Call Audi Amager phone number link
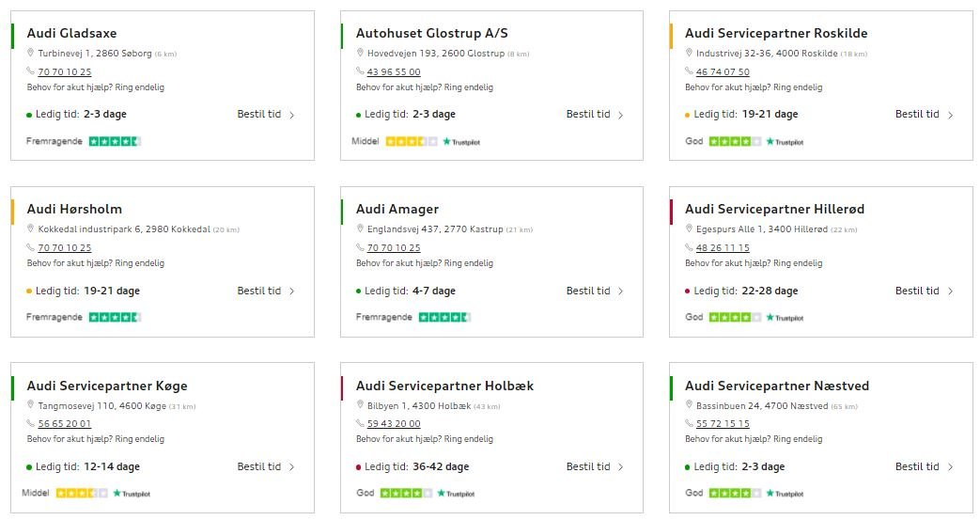This screenshot has width=980, height=520. click(394, 248)
